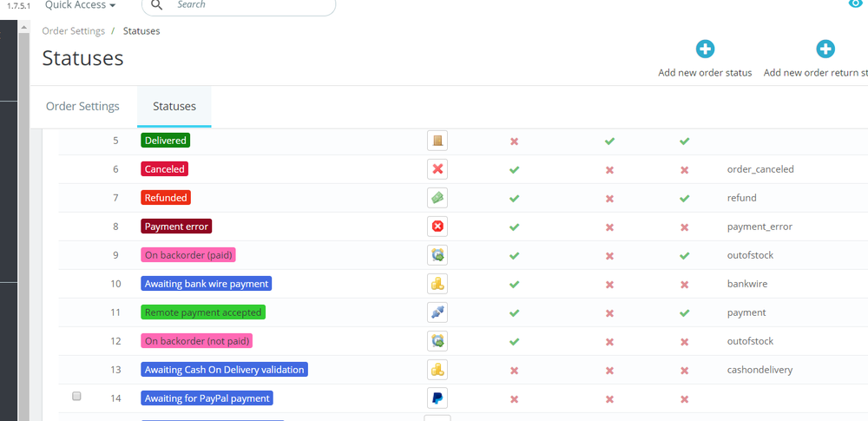The width and height of the screenshot is (868, 421).
Task: Toggle send-email cross for Delivered status
Action: pos(514,141)
